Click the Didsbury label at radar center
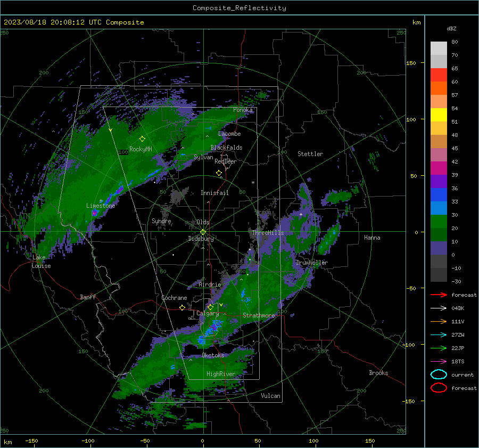 201,239
